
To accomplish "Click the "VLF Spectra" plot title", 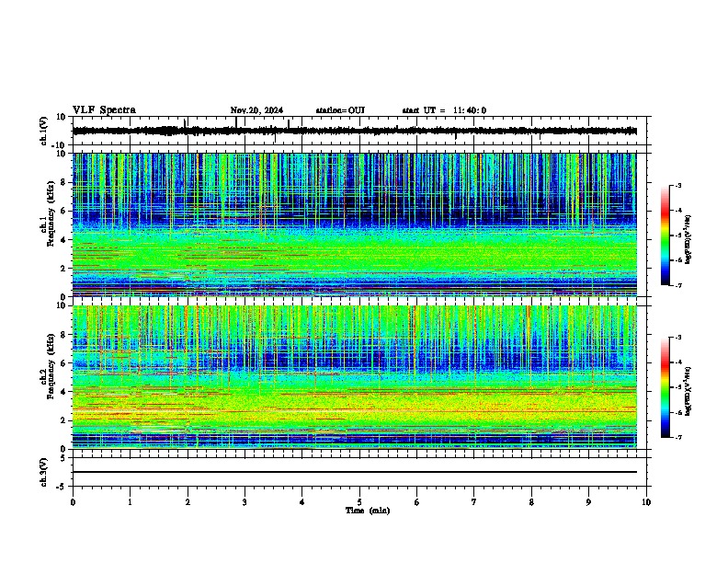I will coord(104,110).
